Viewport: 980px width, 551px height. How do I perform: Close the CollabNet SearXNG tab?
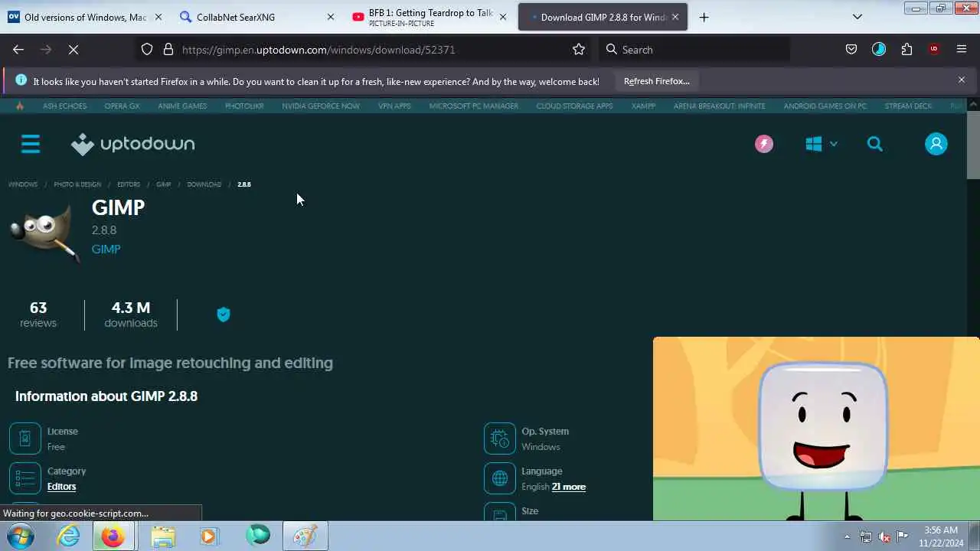pyautogui.click(x=331, y=17)
